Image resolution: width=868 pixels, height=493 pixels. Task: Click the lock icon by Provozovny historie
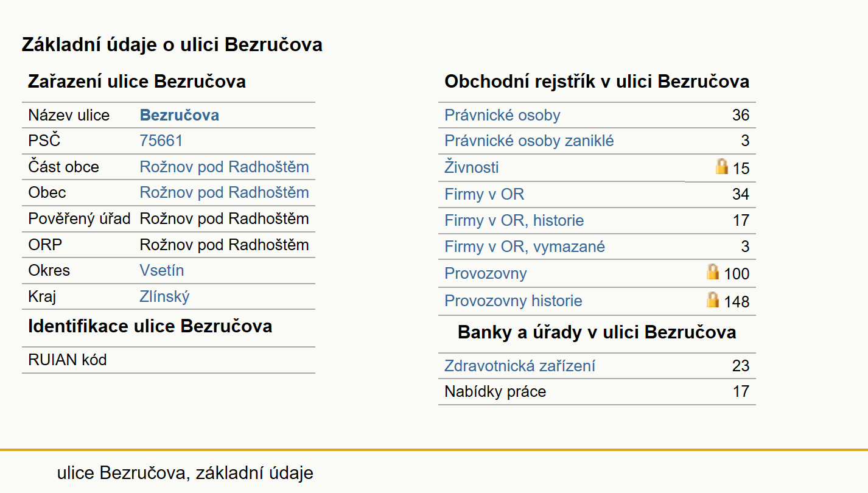[x=713, y=299]
